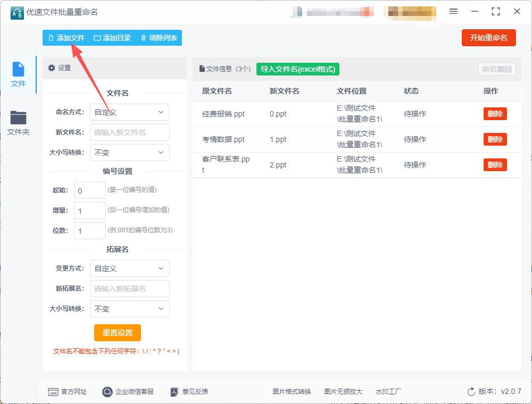Image resolution: width=532 pixels, height=404 pixels.
Task: Click the 起始 start number field
Action: (90, 190)
